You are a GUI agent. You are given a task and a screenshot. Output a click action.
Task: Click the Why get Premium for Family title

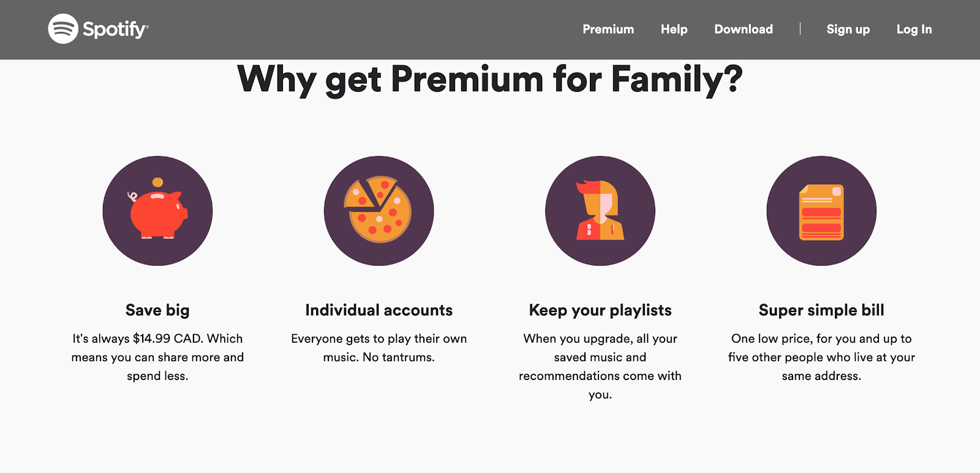click(x=490, y=80)
